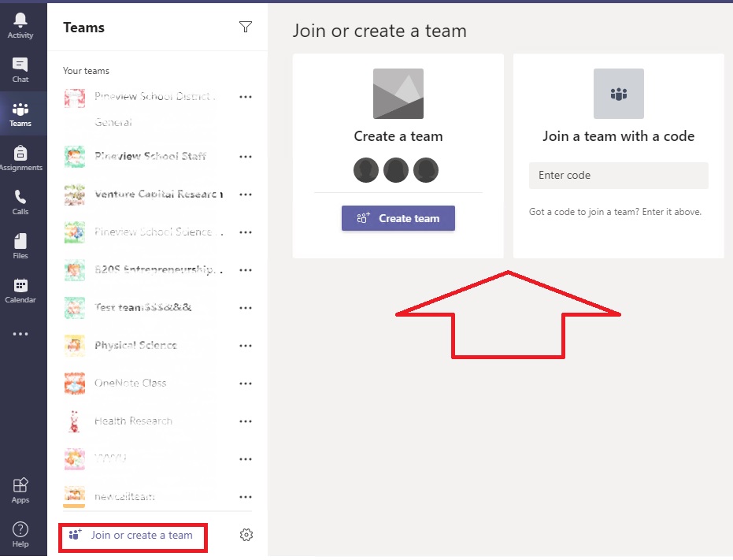Open Pineview School Science team
Screen dimensions: 733x560
[159, 232]
